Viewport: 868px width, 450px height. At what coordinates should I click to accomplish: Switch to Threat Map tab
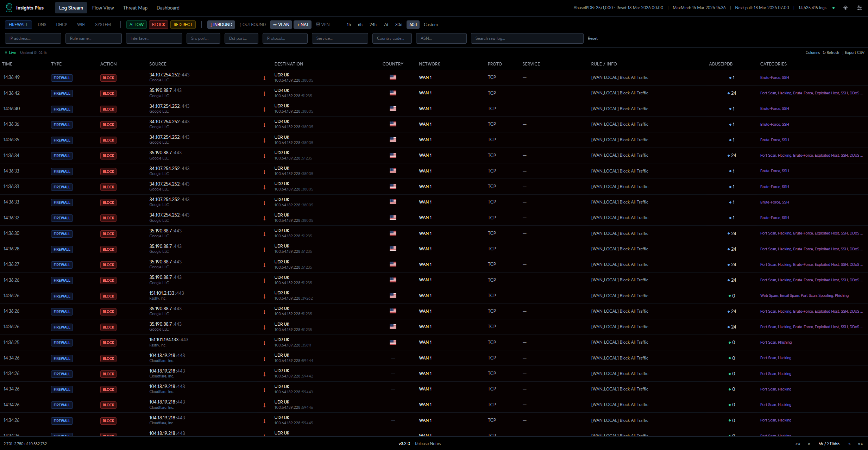click(135, 8)
